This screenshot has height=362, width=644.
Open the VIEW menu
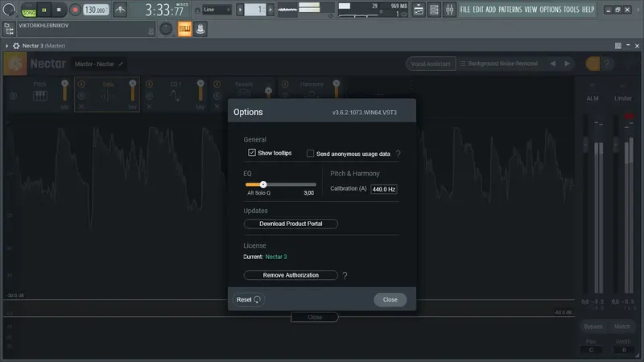tap(530, 10)
